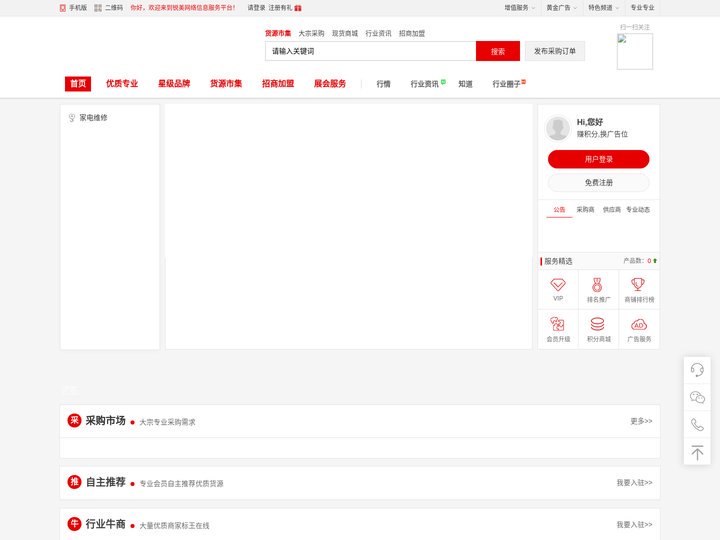Viewport: 720px width, 540px height.
Task: Open the 广告服务 AD cloud icon
Action: (x=639, y=324)
